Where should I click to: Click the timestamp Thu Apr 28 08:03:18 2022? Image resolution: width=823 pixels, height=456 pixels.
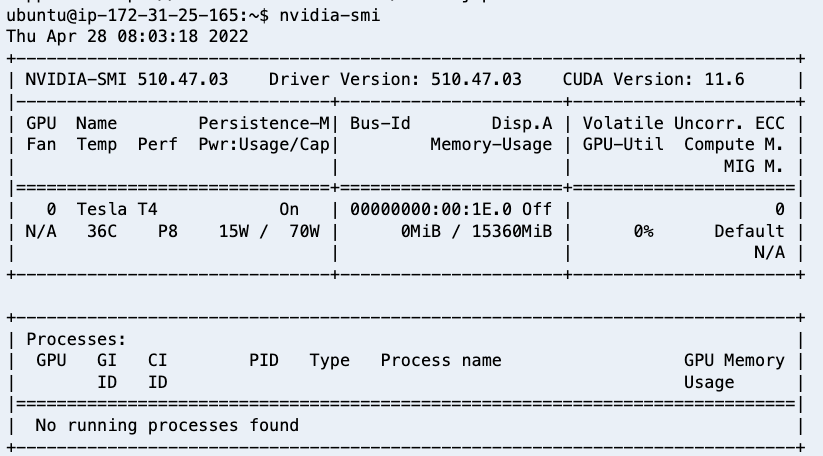point(128,36)
